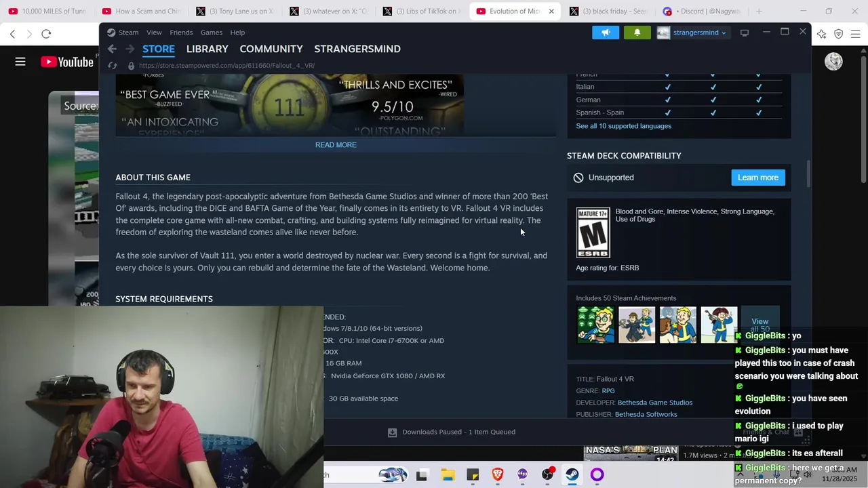Open Sticky Notes from taskbar
868x488 pixels.
click(x=473, y=474)
